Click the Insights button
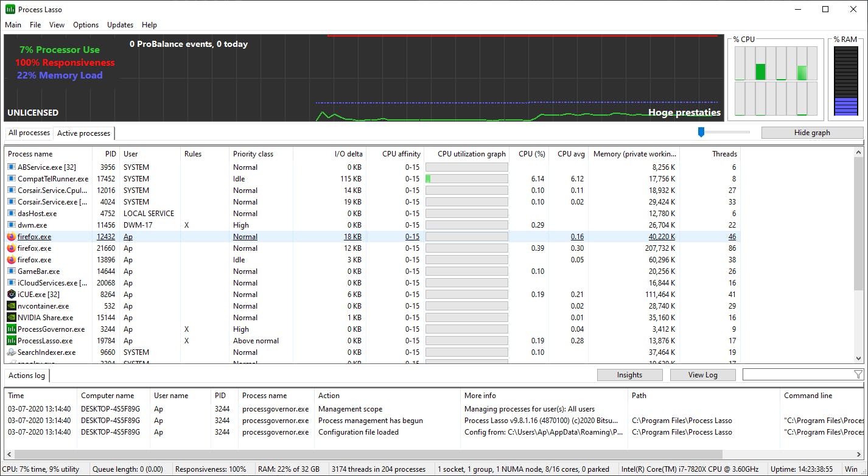This screenshot has height=476, width=868. tap(629, 375)
